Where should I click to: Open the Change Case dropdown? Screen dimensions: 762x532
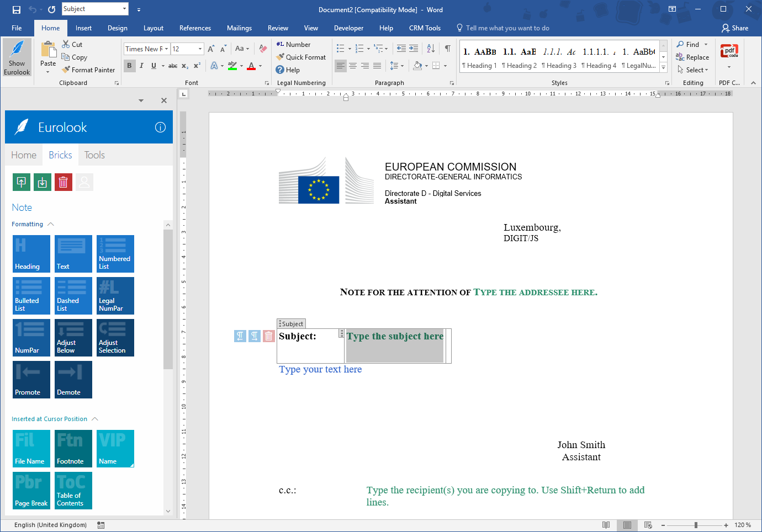pos(242,49)
